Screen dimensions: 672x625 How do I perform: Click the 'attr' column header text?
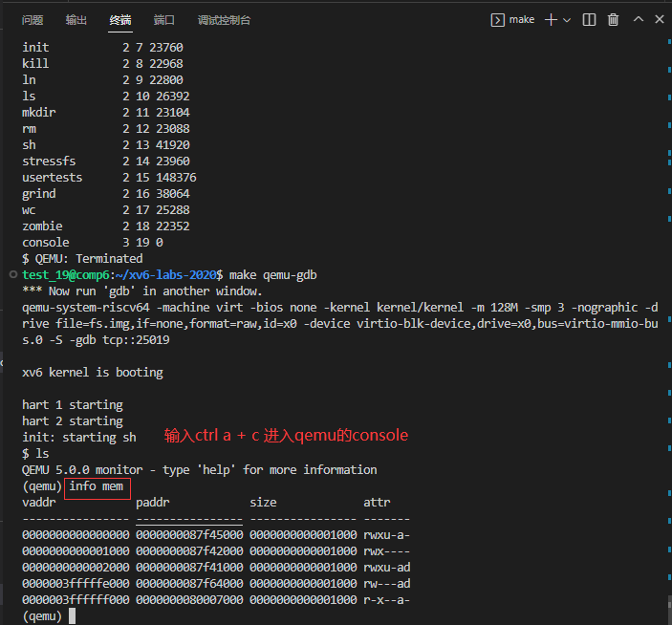click(x=377, y=502)
